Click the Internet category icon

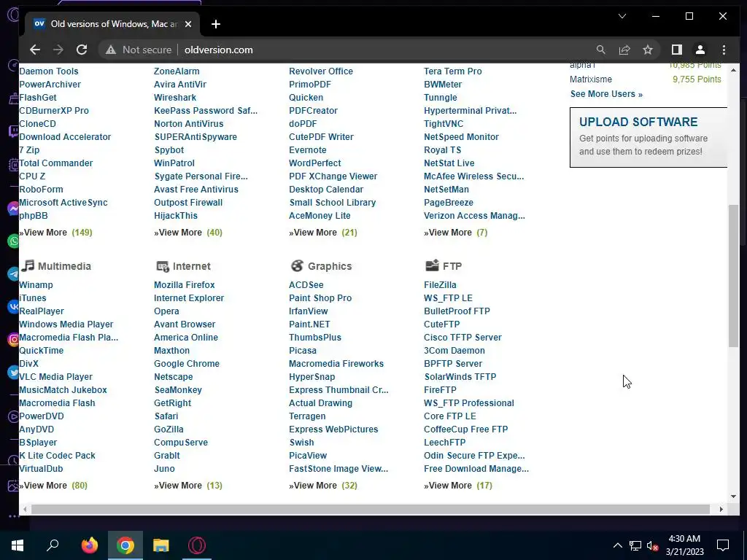(x=163, y=266)
